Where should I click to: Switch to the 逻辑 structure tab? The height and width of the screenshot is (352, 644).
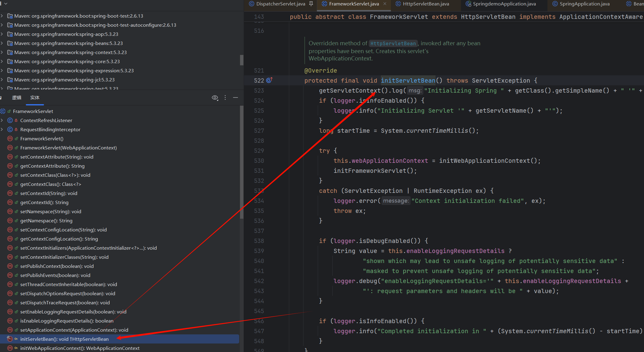[17, 97]
